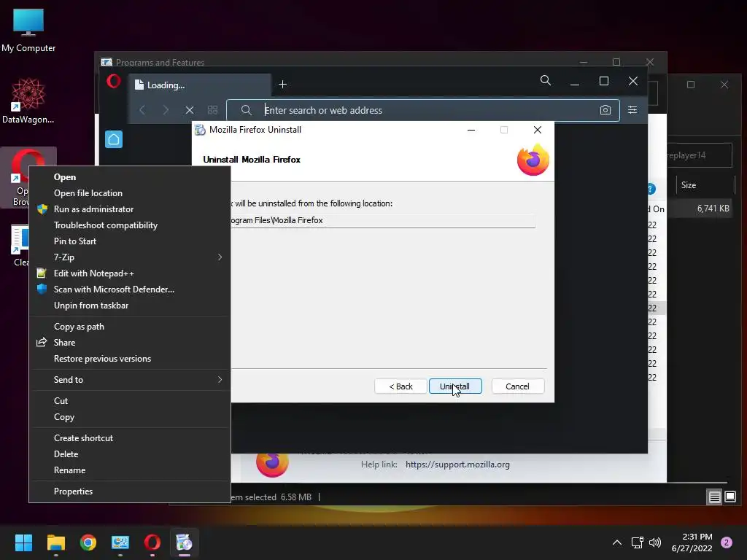Screen dimensions: 747x560
Task: Open network tray icon
Action: 637,542
